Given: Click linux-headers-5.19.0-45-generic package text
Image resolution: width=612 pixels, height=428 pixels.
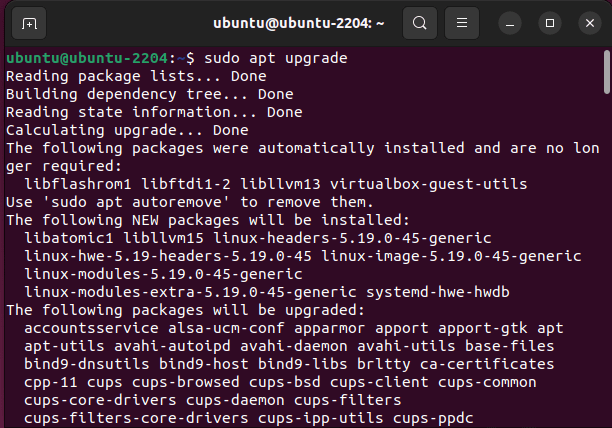Looking at the screenshot, I should point(352,238).
